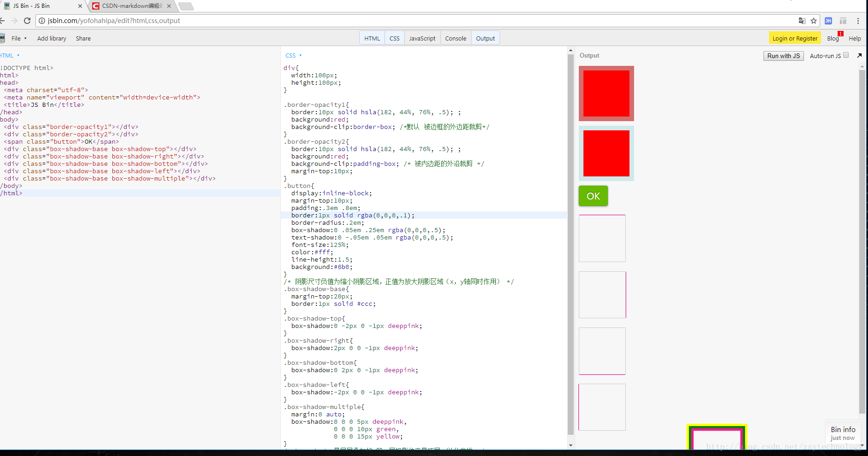Click the first red box with reddish border
This screenshot has width=868, height=456.
(606, 94)
